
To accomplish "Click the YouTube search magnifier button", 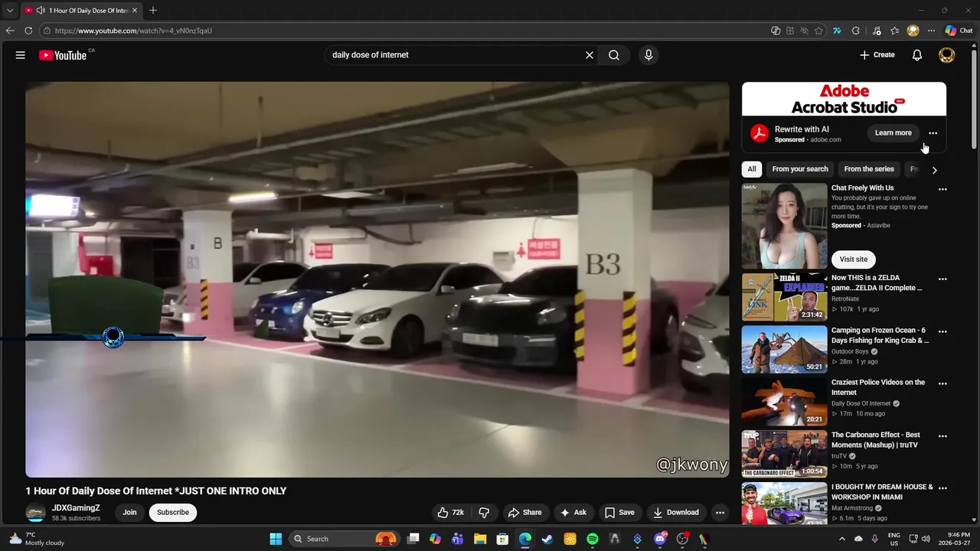I will [614, 55].
